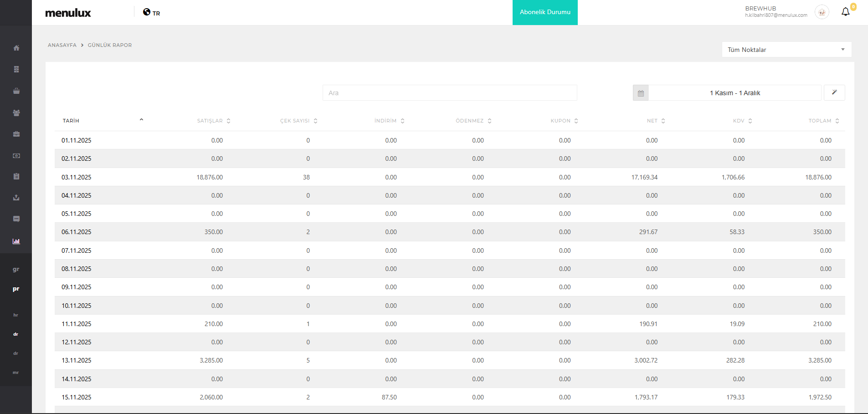The image size is (868, 414).
Task: Open the money banknote icon in the sidebar
Action: pyautogui.click(x=16, y=156)
